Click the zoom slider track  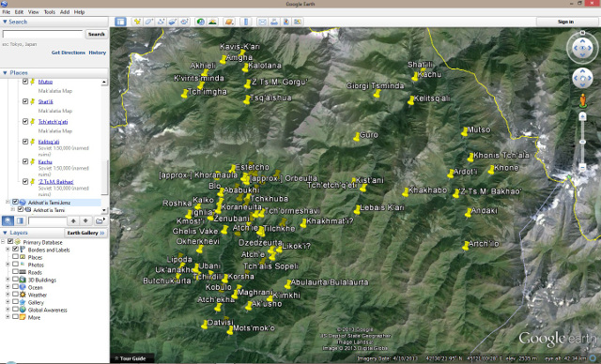(582, 142)
